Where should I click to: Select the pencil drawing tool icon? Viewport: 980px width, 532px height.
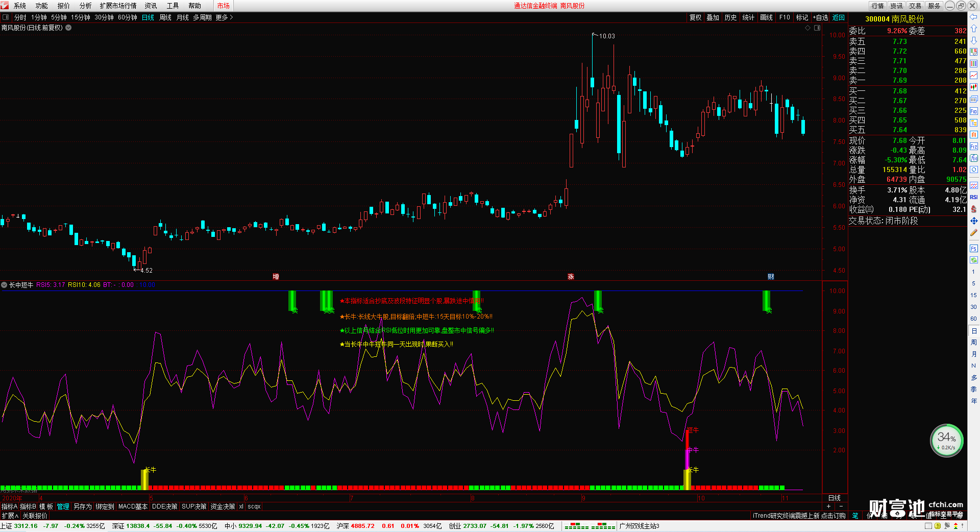(x=974, y=233)
